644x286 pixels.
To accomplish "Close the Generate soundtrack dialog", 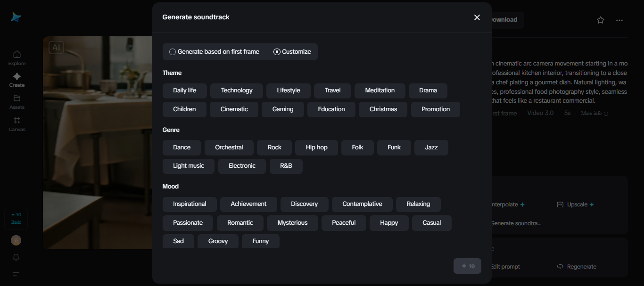I will (477, 17).
